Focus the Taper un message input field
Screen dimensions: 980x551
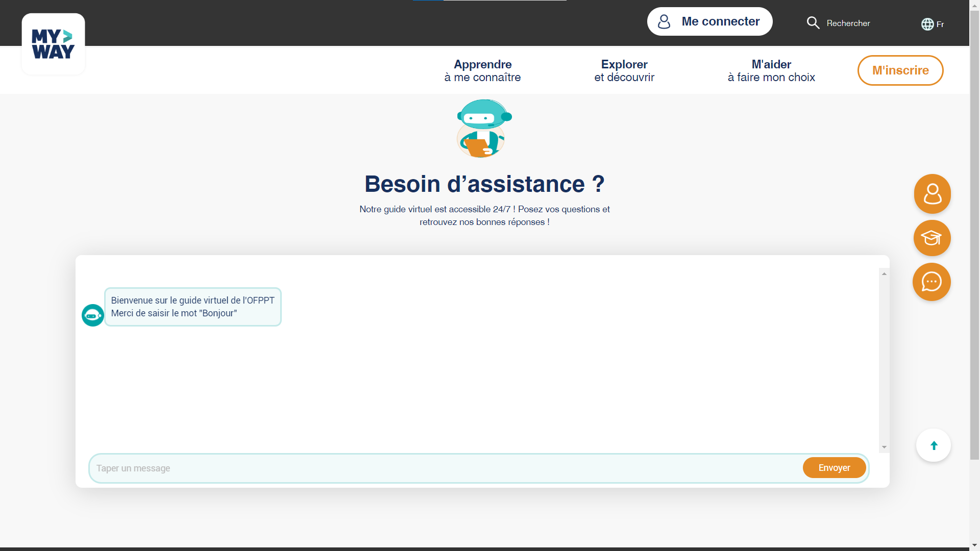click(x=444, y=468)
